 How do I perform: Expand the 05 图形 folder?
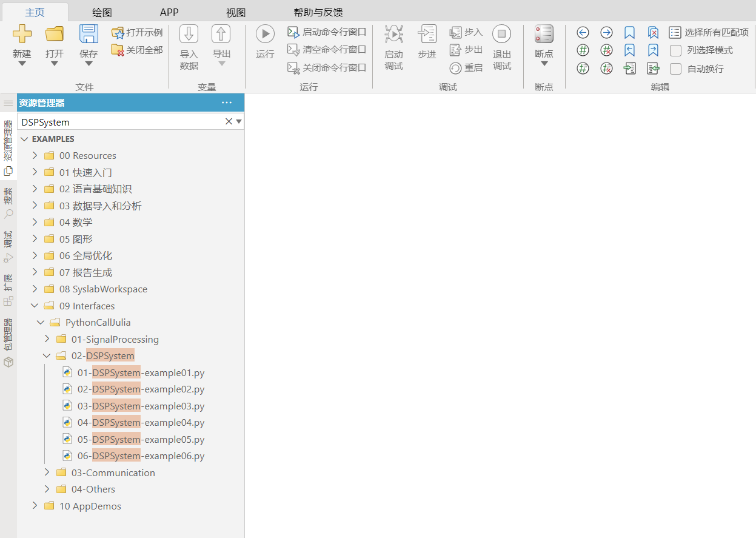tap(35, 239)
